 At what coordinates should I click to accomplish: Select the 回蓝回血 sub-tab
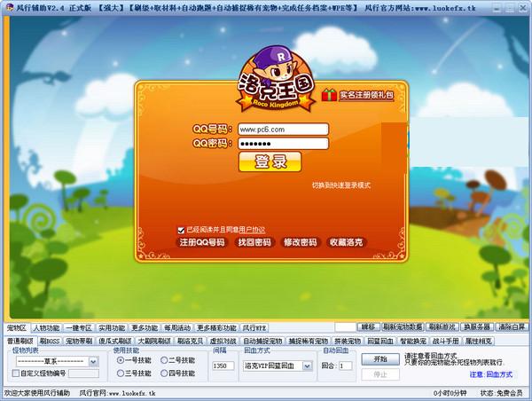pyautogui.click(x=380, y=342)
